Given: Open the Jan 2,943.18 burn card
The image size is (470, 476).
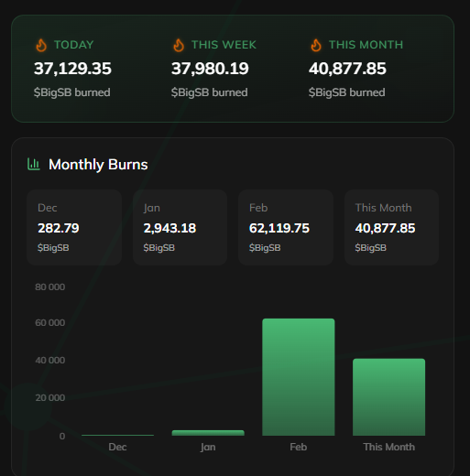Looking at the screenshot, I should (180, 227).
